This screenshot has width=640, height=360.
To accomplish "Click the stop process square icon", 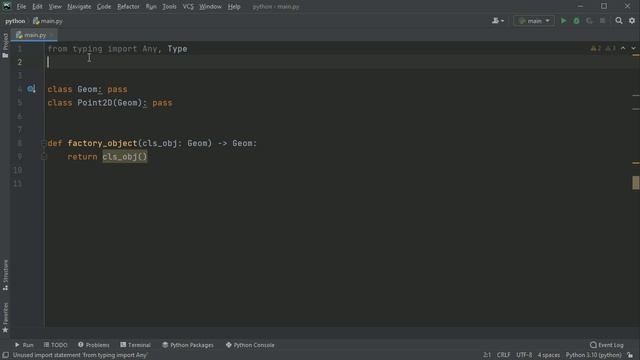I will (602, 21).
